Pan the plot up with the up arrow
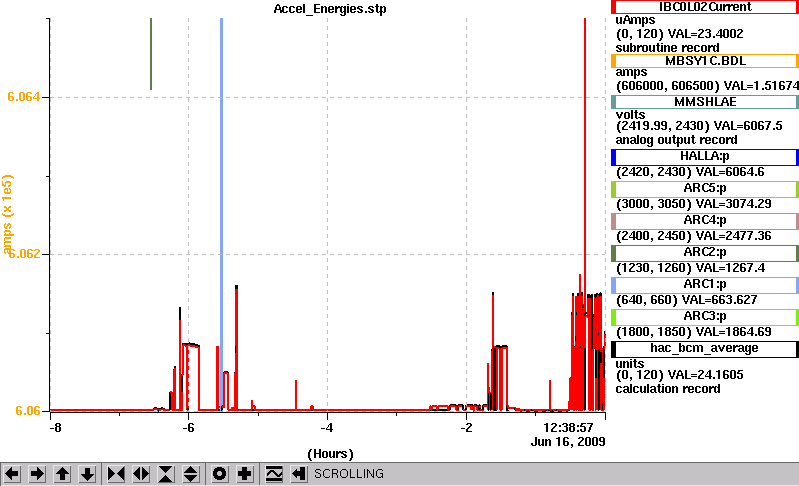The width and height of the screenshot is (799, 486). pyautogui.click(x=62, y=474)
